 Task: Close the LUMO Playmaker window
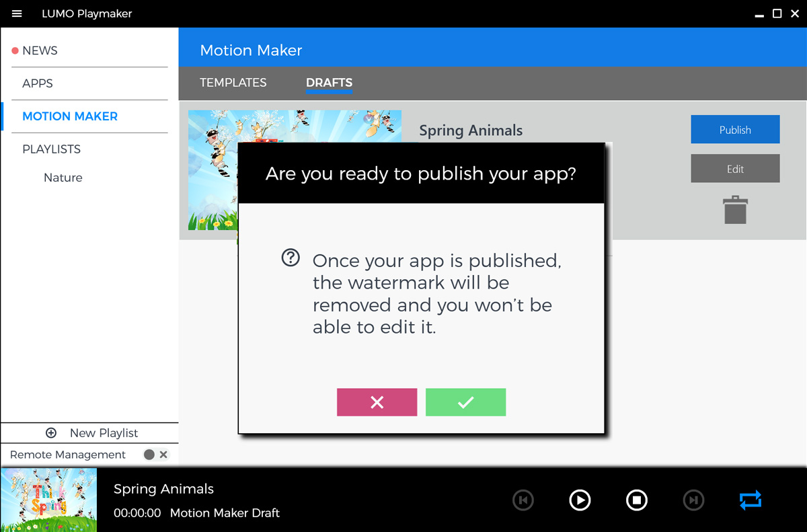tap(795, 13)
